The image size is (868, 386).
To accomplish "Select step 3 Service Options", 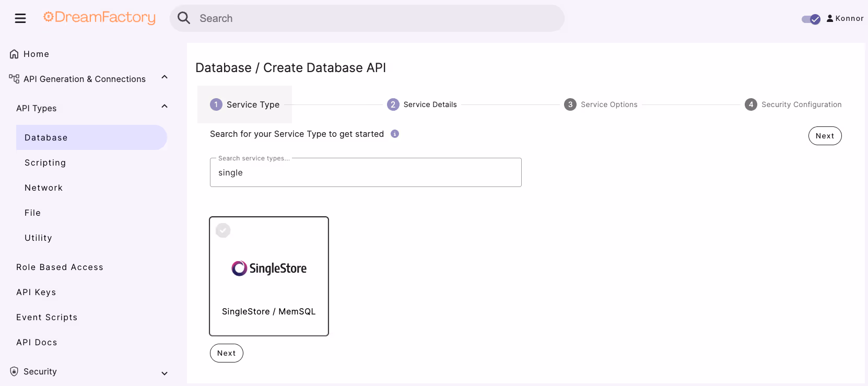I will tap(601, 104).
